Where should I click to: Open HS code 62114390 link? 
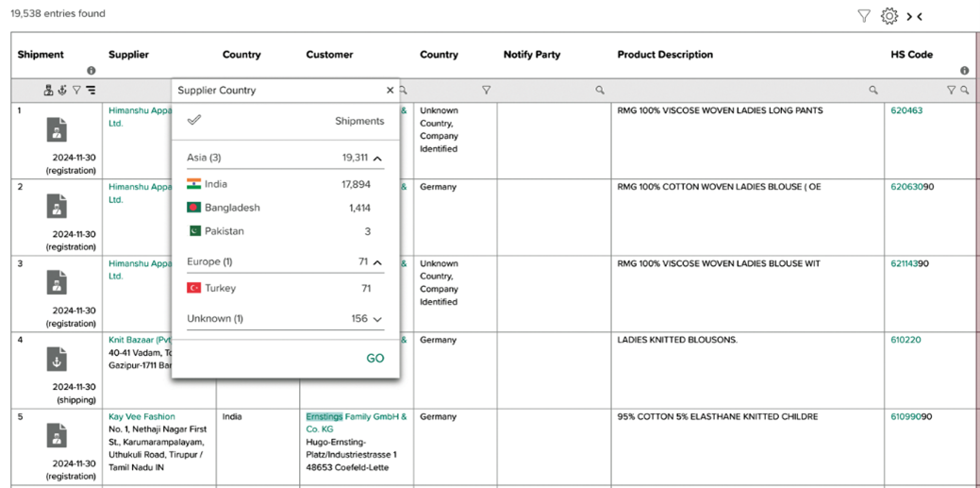[911, 263]
